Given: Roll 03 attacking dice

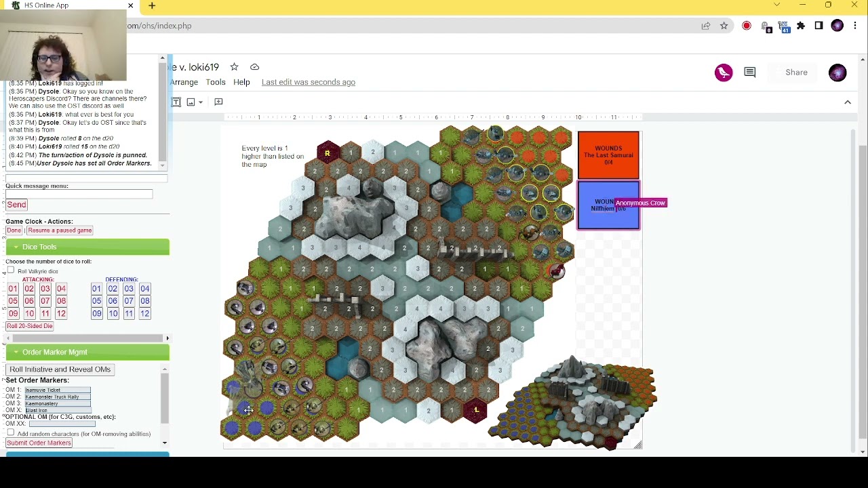Looking at the screenshot, I should click(x=45, y=289).
